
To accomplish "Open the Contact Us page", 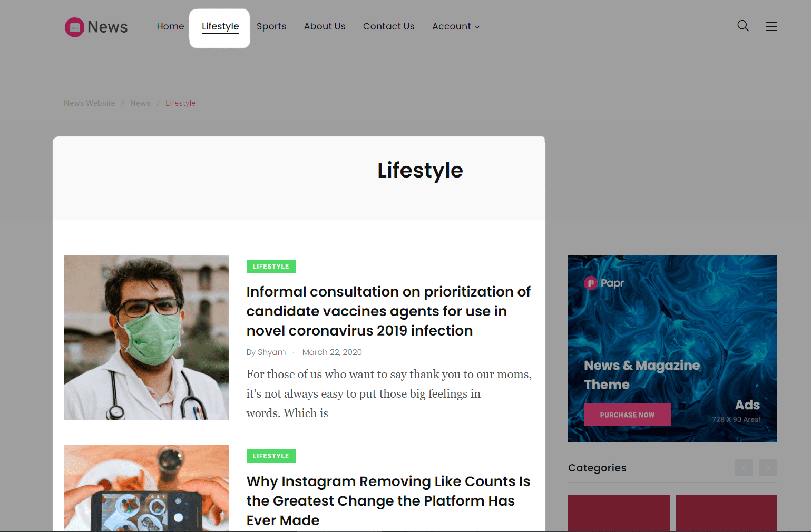I will coord(389,26).
